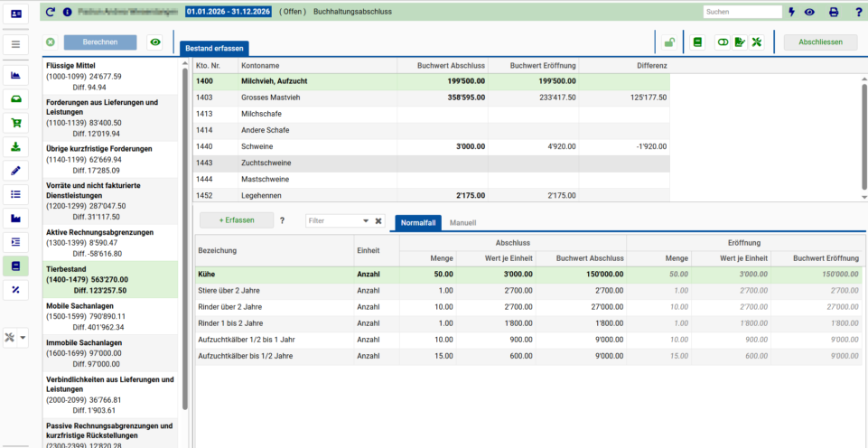Screen dimensions: 868x448
Task: Open the percent icon in sidebar
Action: 15,290
